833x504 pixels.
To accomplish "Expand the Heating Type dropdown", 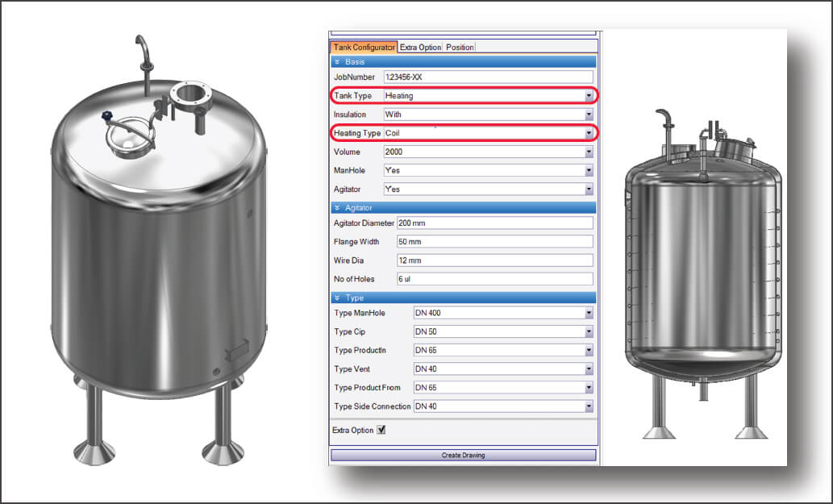I will (x=589, y=133).
